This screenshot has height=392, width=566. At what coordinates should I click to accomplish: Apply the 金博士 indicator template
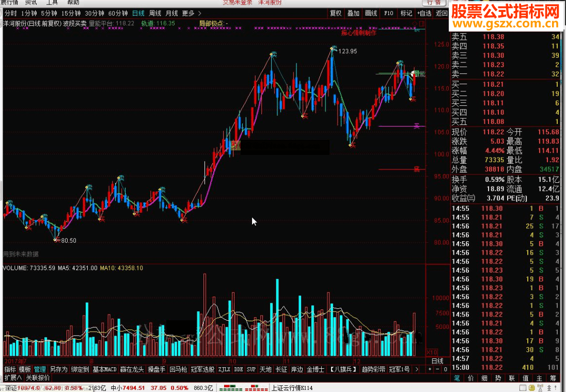316,369
